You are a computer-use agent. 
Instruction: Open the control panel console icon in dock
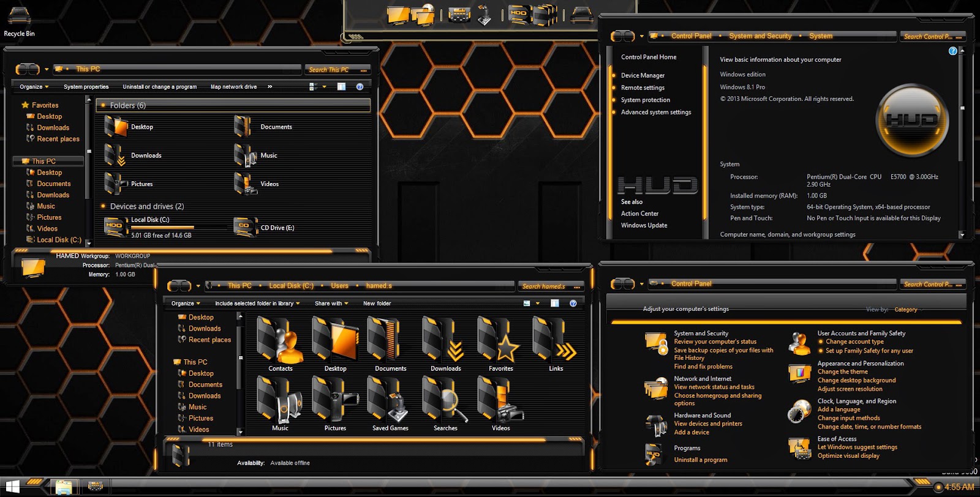[459, 15]
